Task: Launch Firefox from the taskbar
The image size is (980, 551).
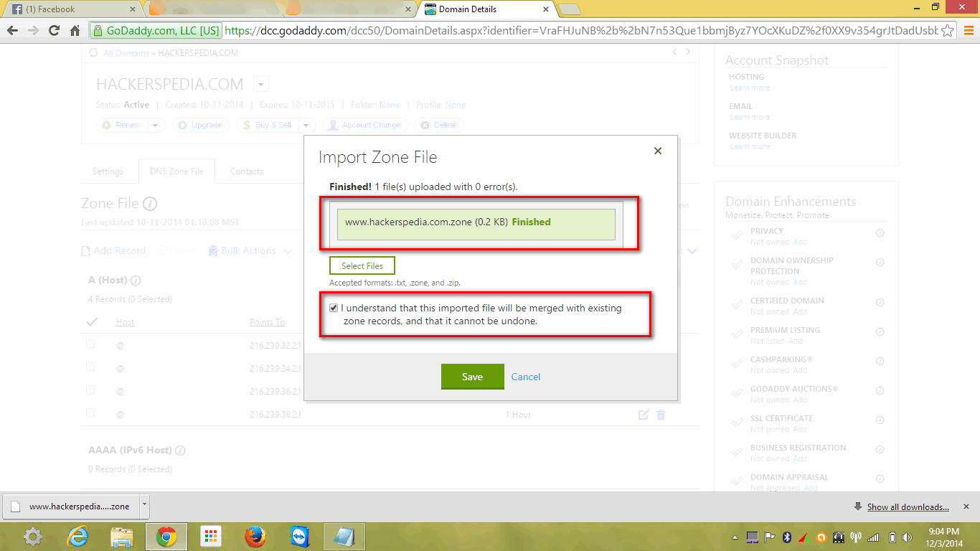Action: point(255,537)
